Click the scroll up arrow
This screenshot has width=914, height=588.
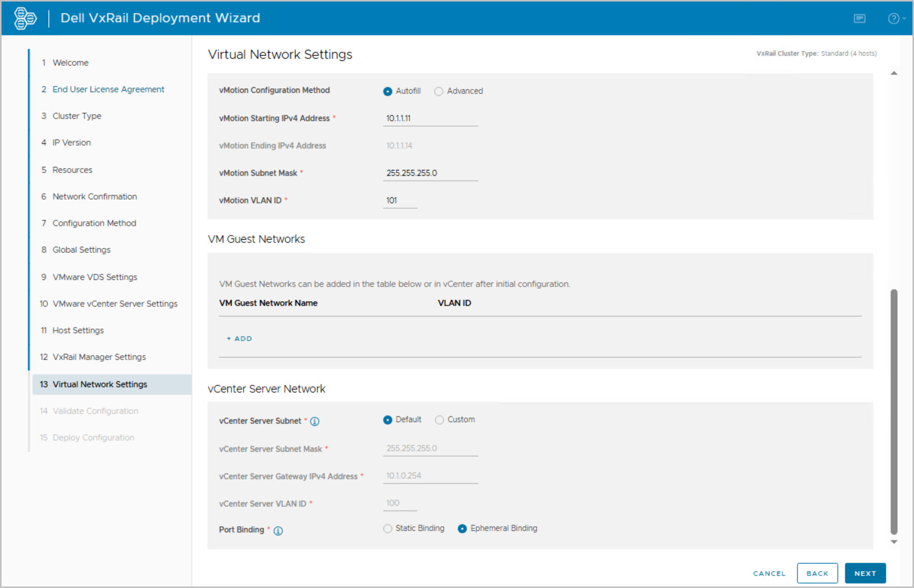coord(894,73)
